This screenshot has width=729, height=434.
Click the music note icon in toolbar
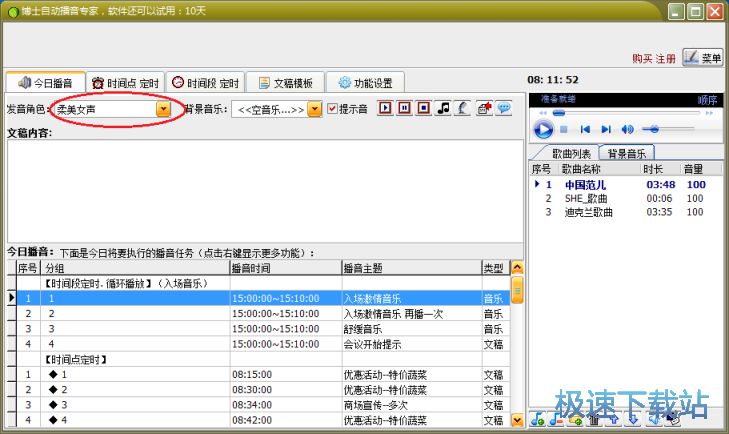443,109
